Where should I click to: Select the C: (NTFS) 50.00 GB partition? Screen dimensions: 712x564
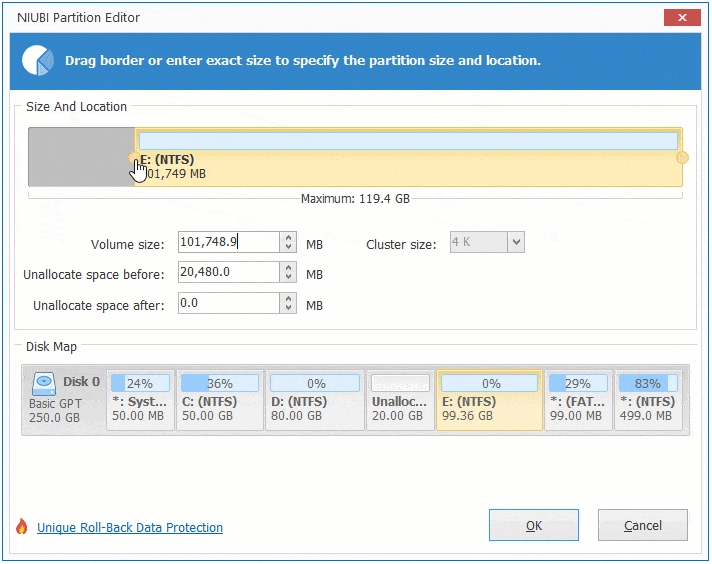coord(219,400)
